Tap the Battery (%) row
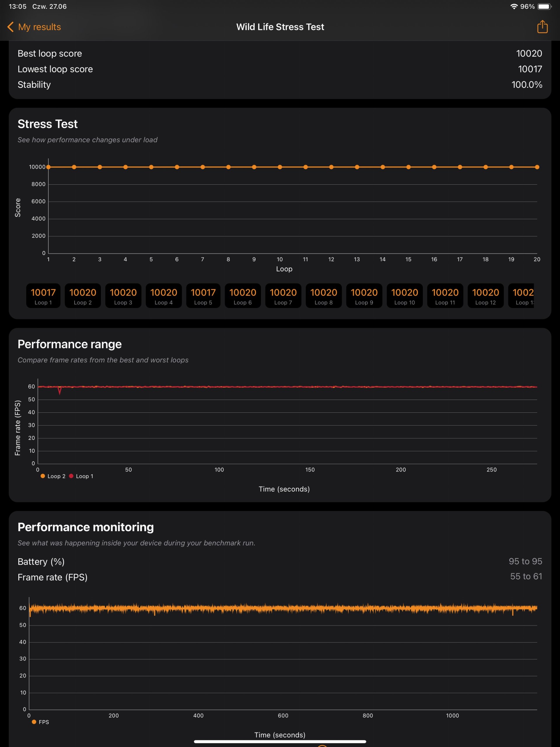The height and width of the screenshot is (747, 560). [x=280, y=561]
